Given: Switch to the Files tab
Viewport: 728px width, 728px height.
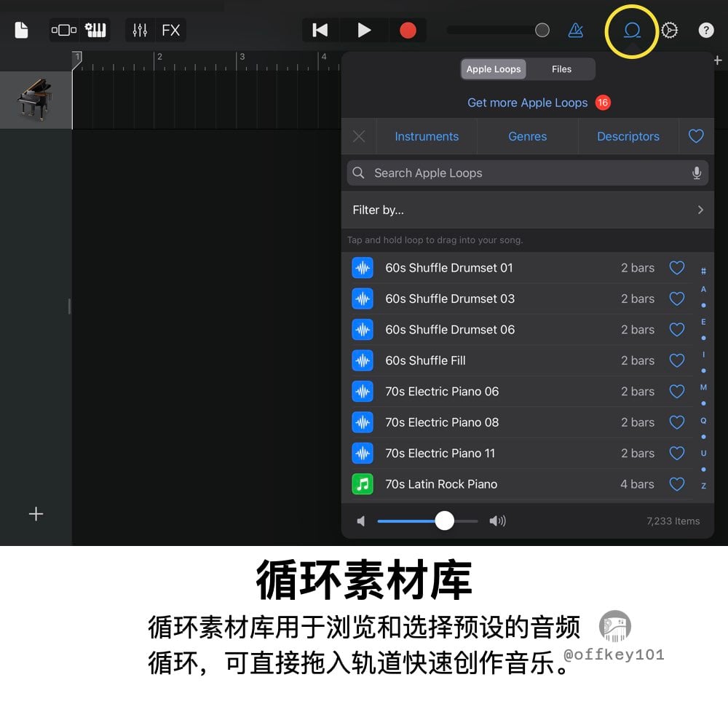Looking at the screenshot, I should [x=561, y=69].
